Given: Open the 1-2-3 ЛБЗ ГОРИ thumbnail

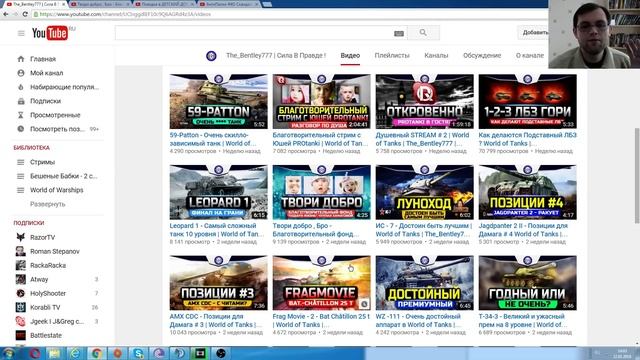Looking at the screenshot, I should click(527, 102).
